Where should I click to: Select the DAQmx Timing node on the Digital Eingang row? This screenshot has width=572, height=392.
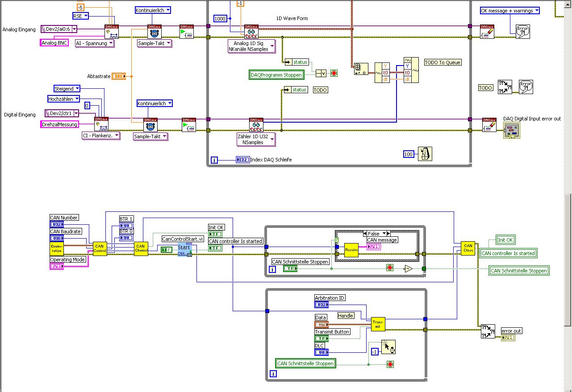[x=150, y=125]
